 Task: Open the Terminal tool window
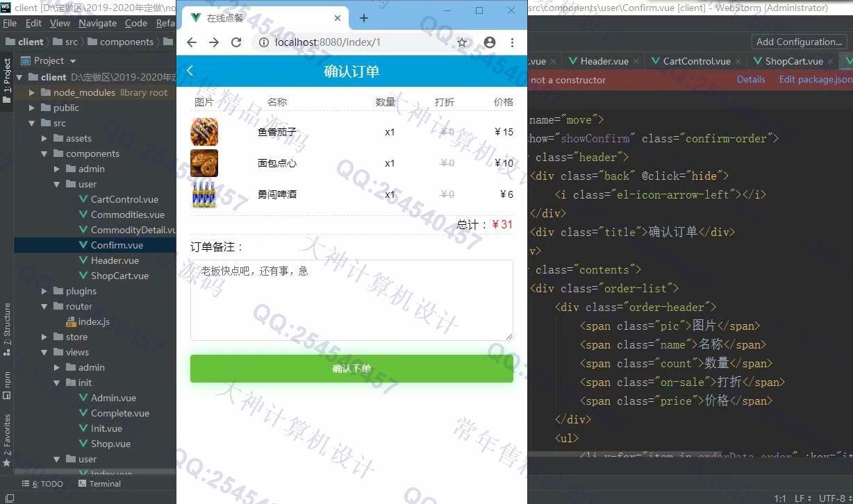100,484
